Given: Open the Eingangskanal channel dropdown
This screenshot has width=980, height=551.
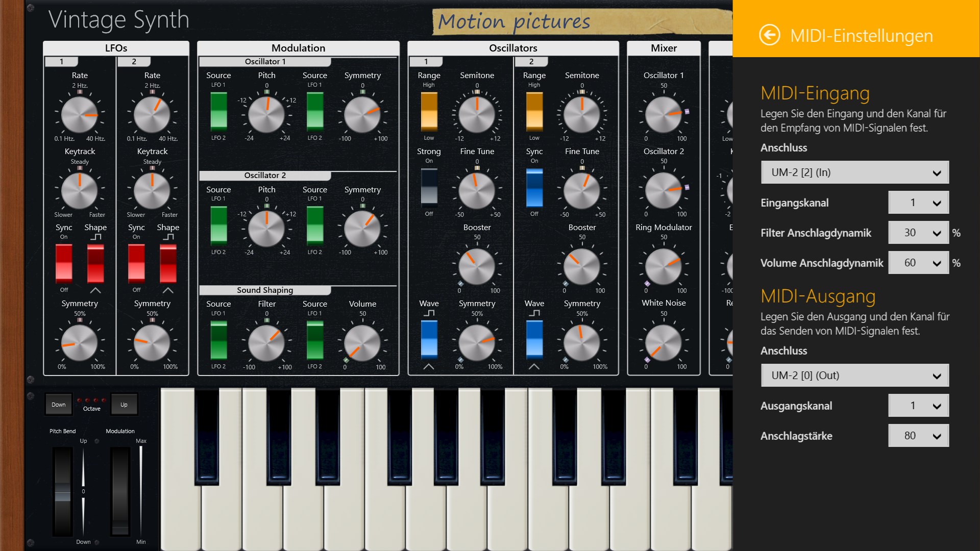Looking at the screenshot, I should click(918, 203).
